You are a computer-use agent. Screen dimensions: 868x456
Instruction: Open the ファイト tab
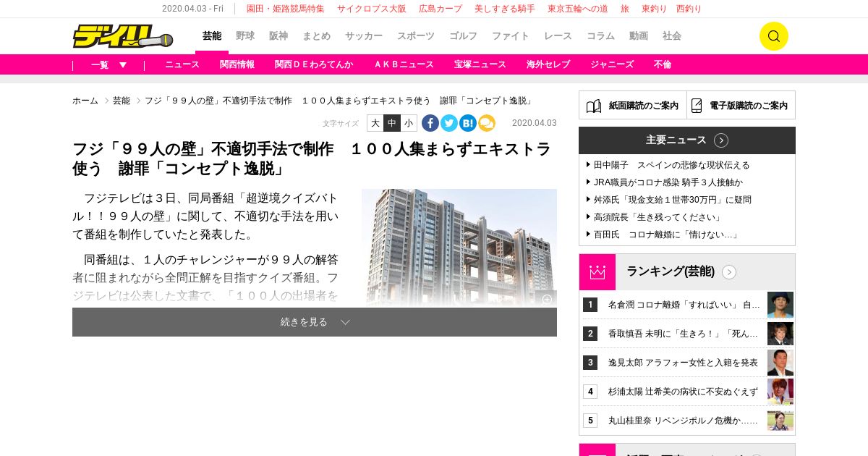click(511, 36)
